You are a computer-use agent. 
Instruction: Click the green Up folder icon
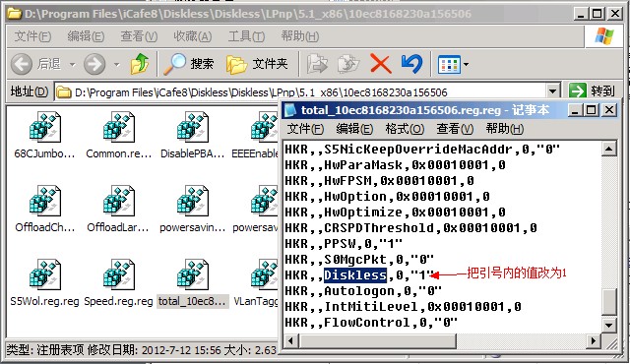(x=140, y=63)
